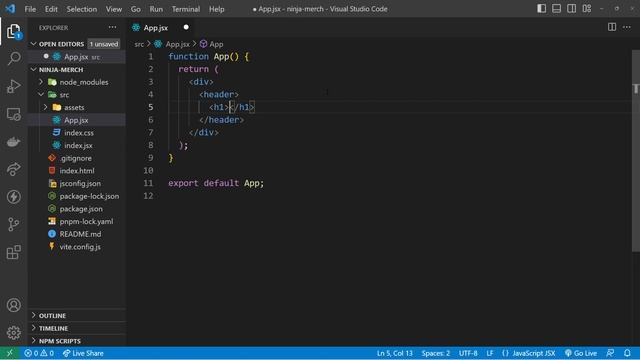
Task: Click the Explorer views and more actions ellipsis
Action: click(x=112, y=27)
